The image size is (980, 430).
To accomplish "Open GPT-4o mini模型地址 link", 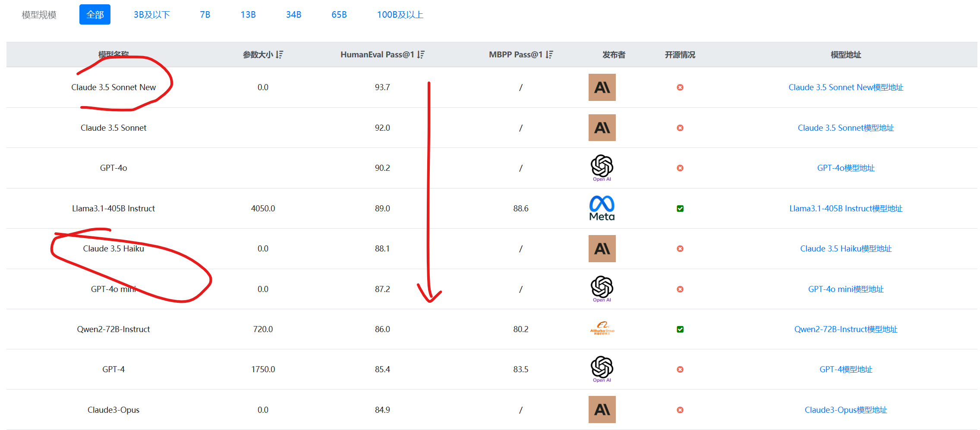I will pyautogui.click(x=846, y=289).
